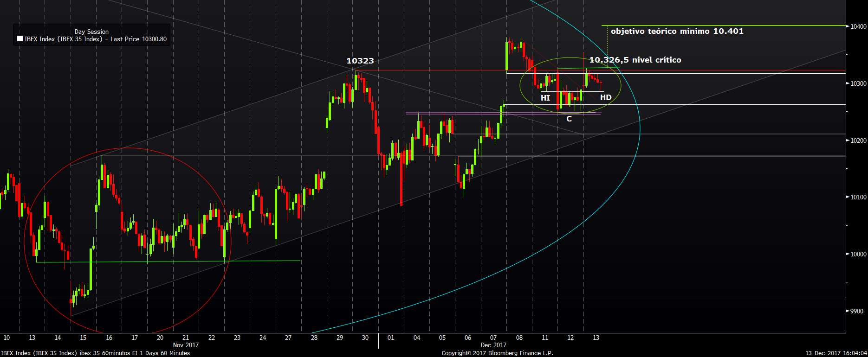
Task: Click the 10400 price axis label
Action: pyautogui.click(x=858, y=26)
